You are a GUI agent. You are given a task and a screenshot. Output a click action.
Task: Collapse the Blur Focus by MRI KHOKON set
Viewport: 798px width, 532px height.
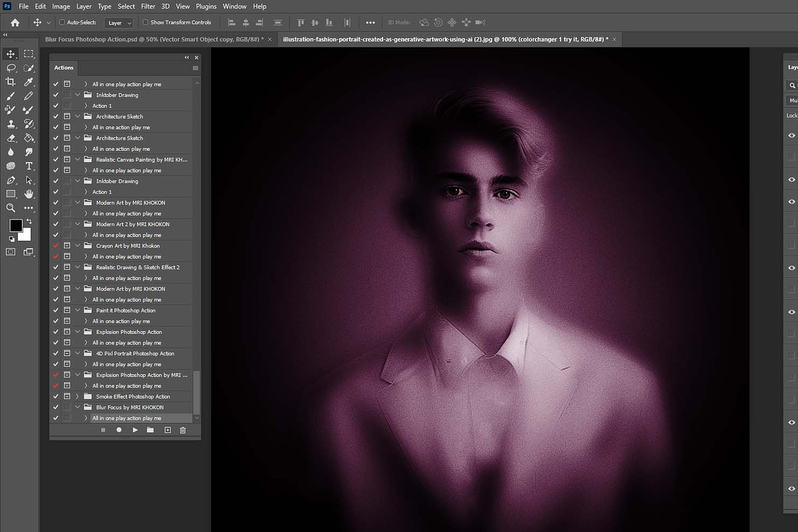pyautogui.click(x=78, y=407)
